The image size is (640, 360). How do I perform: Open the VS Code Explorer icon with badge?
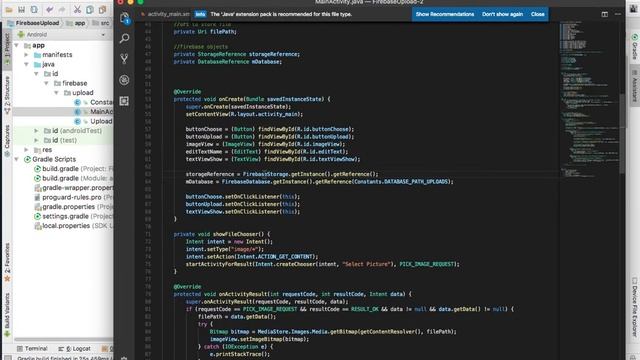125,18
